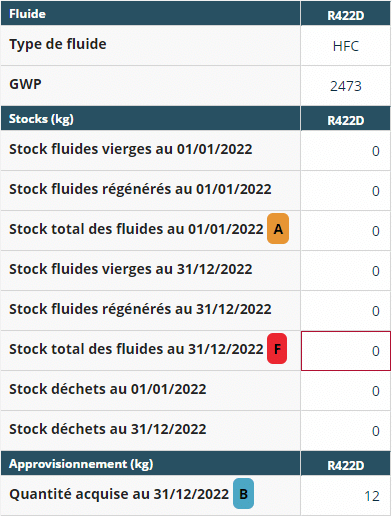Click R422D header in Approvisionnement row

(x=346, y=464)
